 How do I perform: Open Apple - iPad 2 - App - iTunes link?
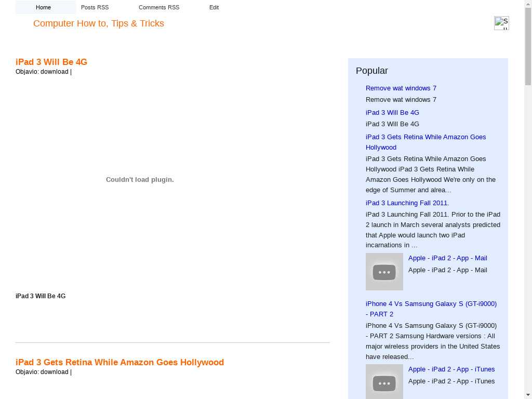point(451,369)
